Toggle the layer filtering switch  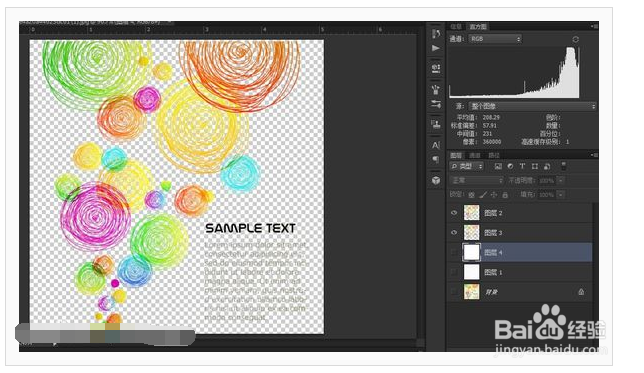point(564,166)
